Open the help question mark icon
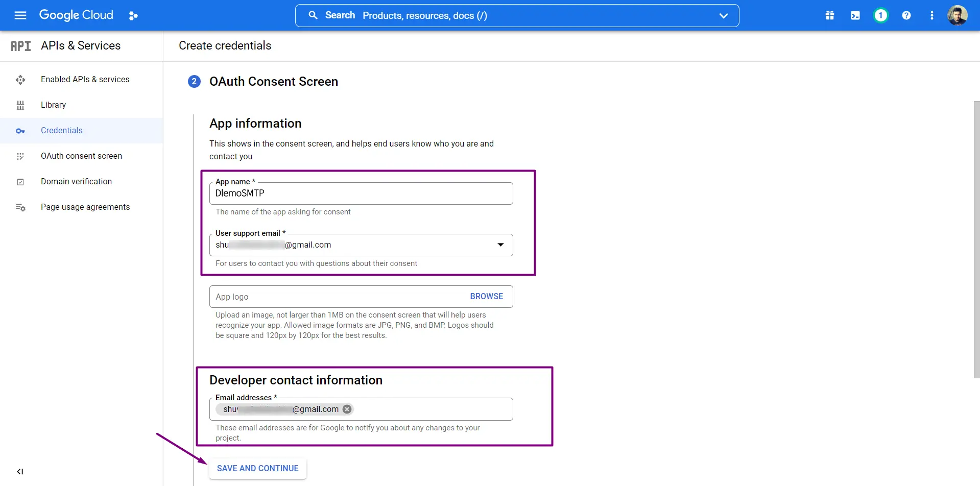Viewport: 980px width, 486px height. point(906,16)
